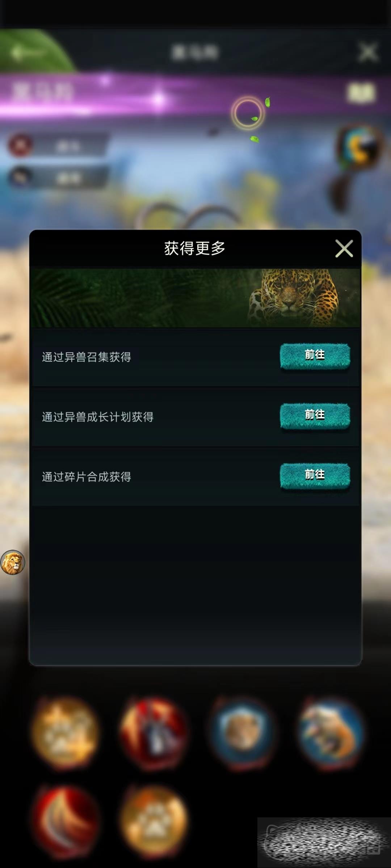The image size is (391, 868).
Task: Tap the blurred X at top right
Action: click(368, 52)
